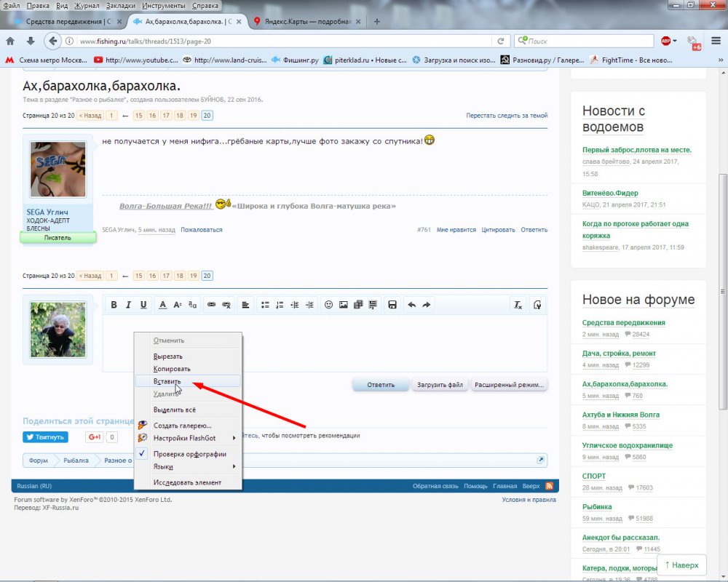Select Вставить from the context menu
Image resolution: width=728 pixels, height=582 pixels.
coord(167,381)
